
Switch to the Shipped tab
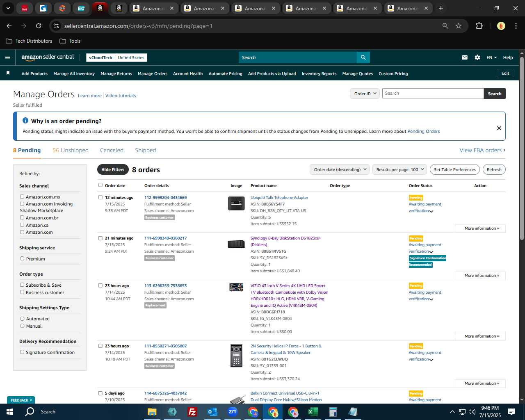tap(146, 150)
